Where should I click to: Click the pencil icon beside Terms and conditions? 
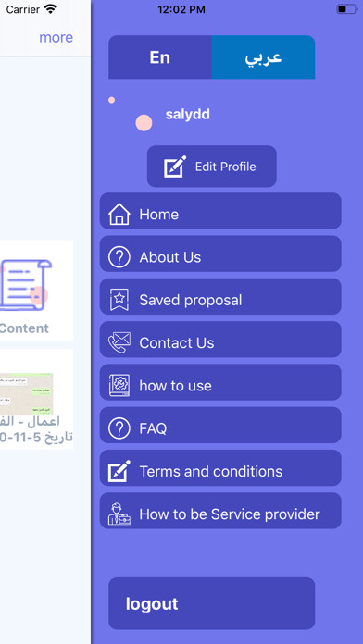point(119,471)
